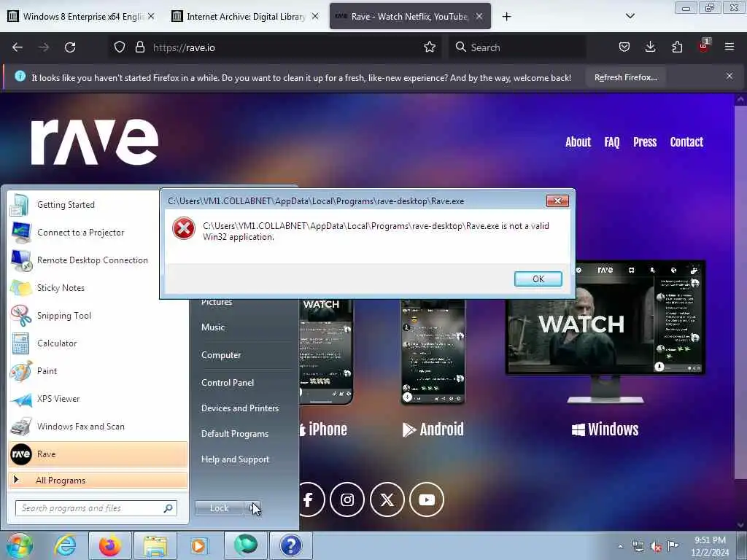
Task: Click the padlock site security icon
Action: coord(139,47)
